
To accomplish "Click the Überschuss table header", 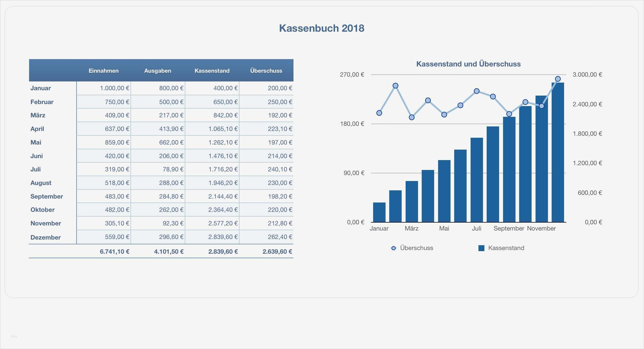I will [266, 71].
